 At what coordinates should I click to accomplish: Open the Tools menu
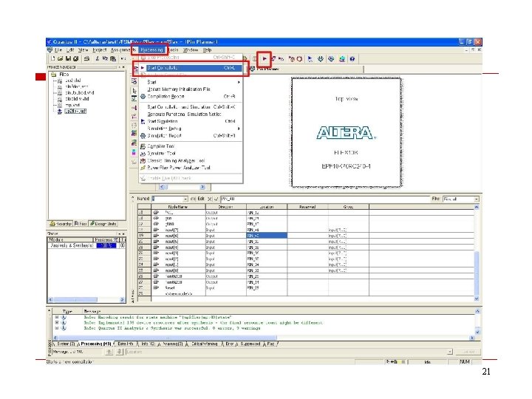coord(174,50)
